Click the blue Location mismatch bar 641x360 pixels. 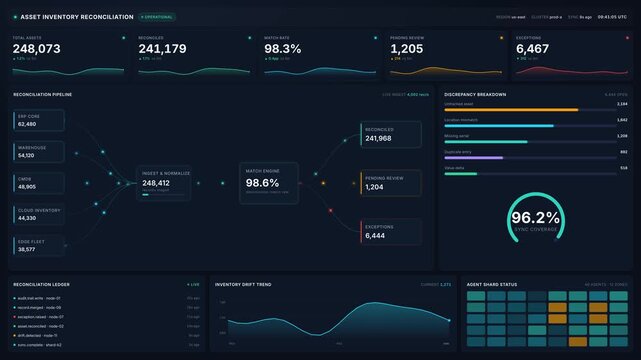499,126
